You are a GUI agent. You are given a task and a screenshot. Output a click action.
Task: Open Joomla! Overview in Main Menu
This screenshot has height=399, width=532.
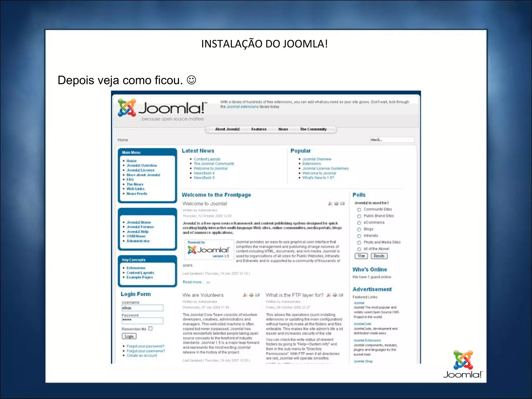[x=142, y=165]
